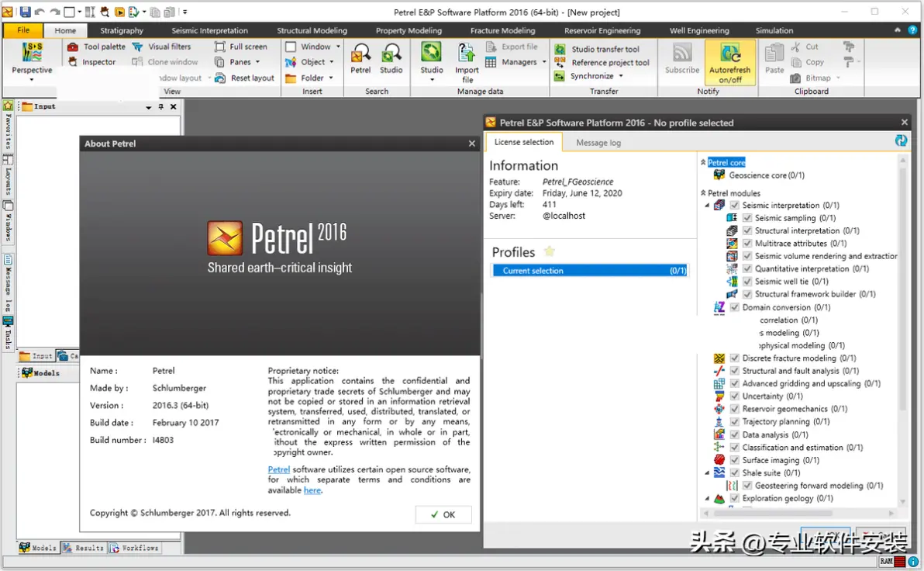
Task: Open the Folder insert dropdown
Action: click(x=330, y=78)
